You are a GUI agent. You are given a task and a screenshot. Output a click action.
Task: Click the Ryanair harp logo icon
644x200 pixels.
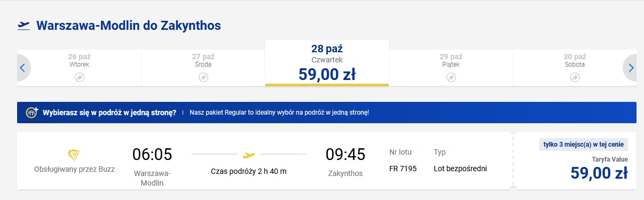[74, 155]
